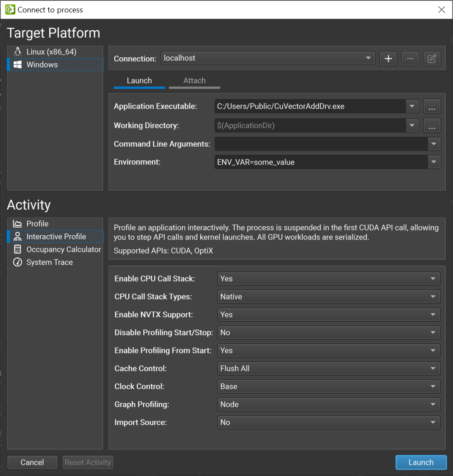Click the Windows logo icon
This screenshot has height=476, width=453.
pos(18,65)
